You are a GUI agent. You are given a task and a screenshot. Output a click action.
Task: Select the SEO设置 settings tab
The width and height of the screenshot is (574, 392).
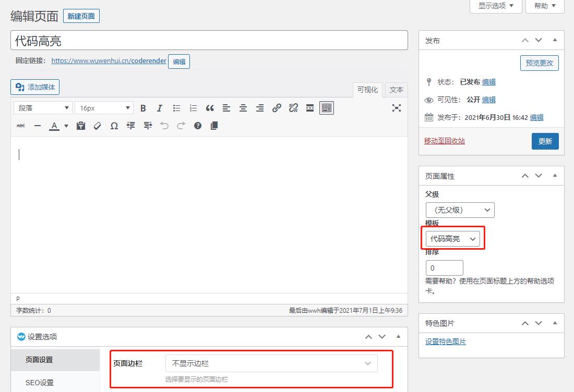point(40,383)
